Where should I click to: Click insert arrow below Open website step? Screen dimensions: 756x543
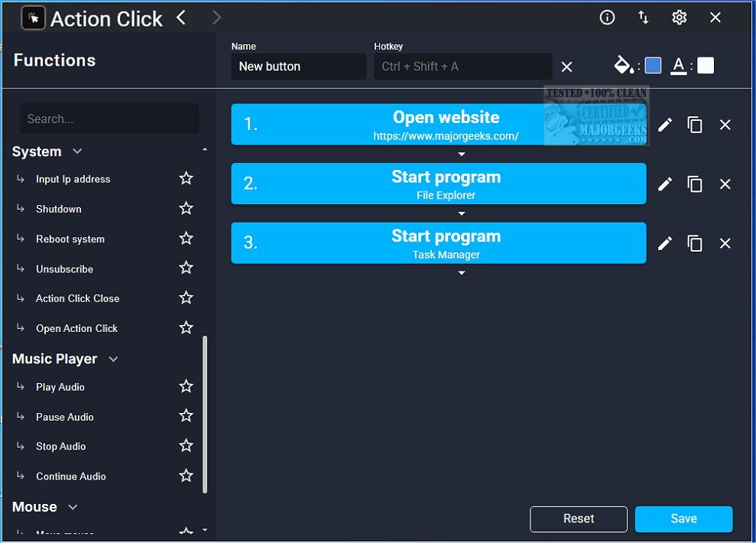[x=462, y=154]
